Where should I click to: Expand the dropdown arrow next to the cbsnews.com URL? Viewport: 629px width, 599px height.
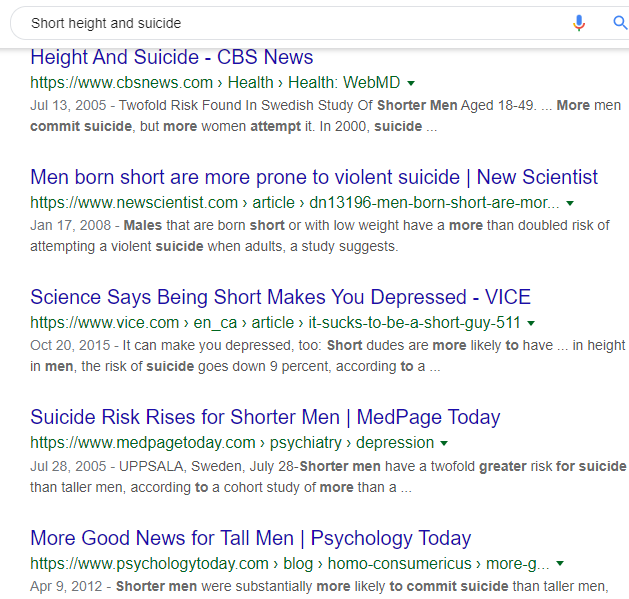[x=411, y=83]
